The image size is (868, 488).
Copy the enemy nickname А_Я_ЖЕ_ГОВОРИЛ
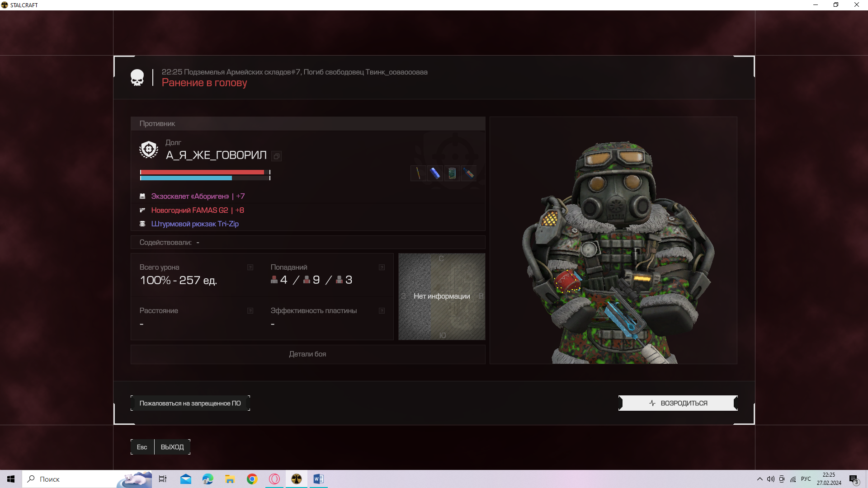point(277,156)
